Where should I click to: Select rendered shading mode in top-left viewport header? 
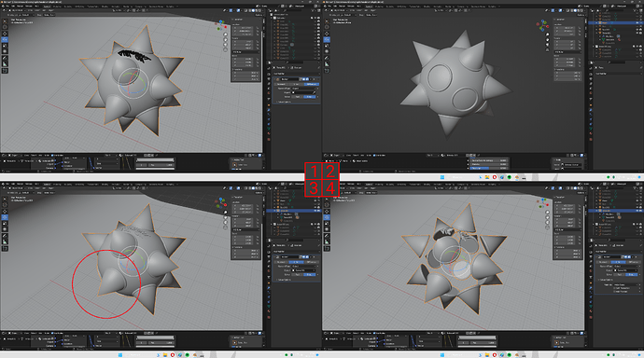pos(259,10)
